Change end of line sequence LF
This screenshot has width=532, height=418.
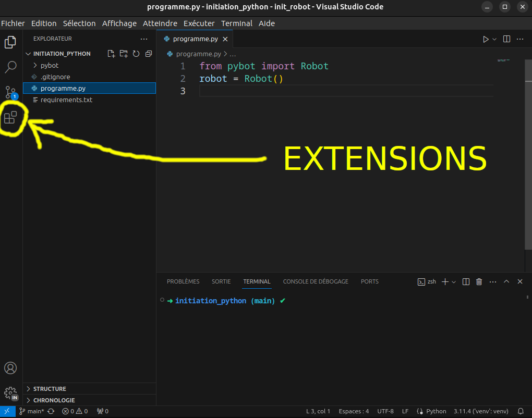[x=405, y=411]
